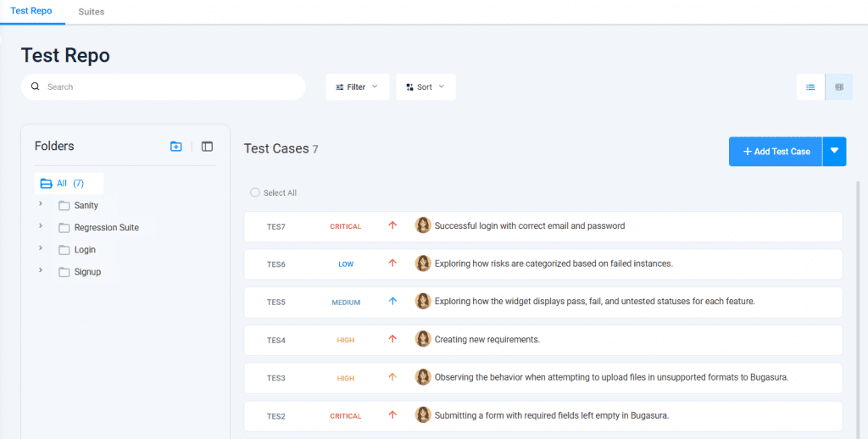The height and width of the screenshot is (439, 868).
Task: Switch to grid view layout icon
Action: click(x=839, y=87)
